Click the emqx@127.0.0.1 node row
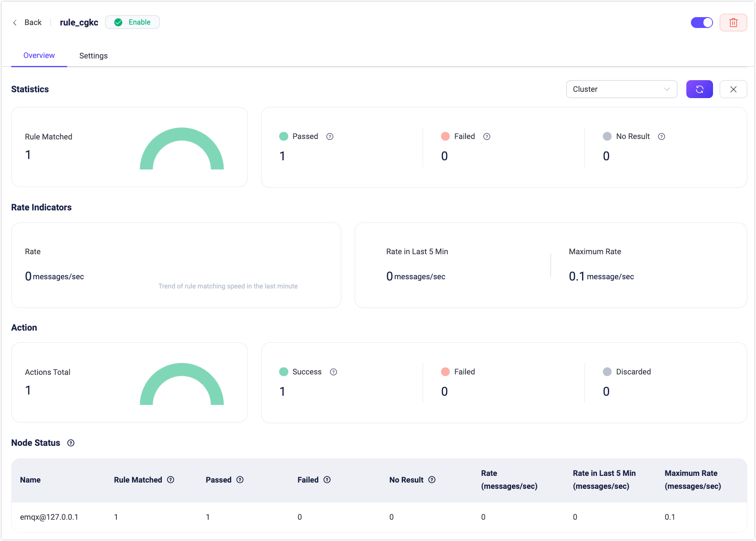Image resolution: width=756 pixels, height=541 pixels. [x=49, y=517]
